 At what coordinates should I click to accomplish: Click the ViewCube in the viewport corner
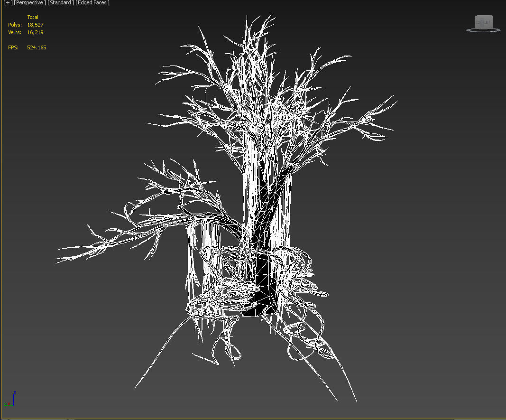tap(483, 22)
